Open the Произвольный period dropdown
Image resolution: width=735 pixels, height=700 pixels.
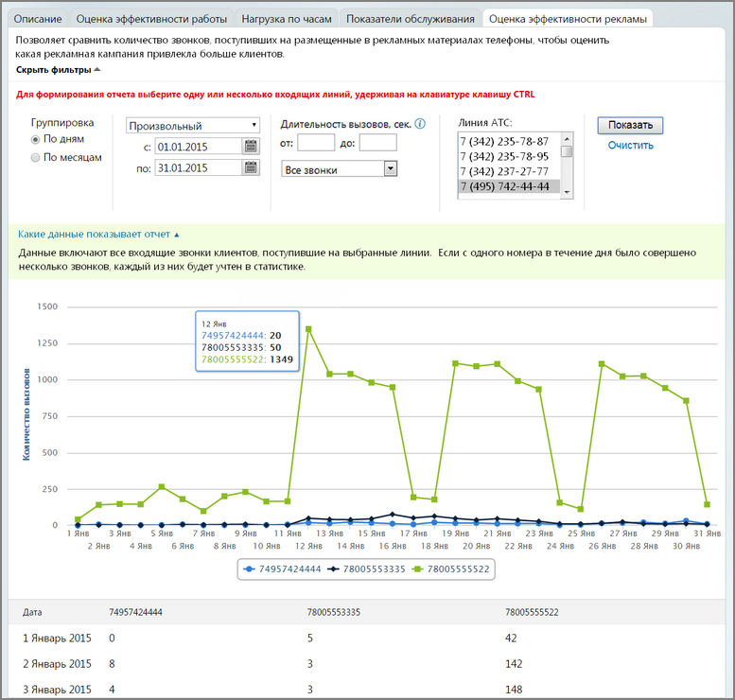coord(193,125)
